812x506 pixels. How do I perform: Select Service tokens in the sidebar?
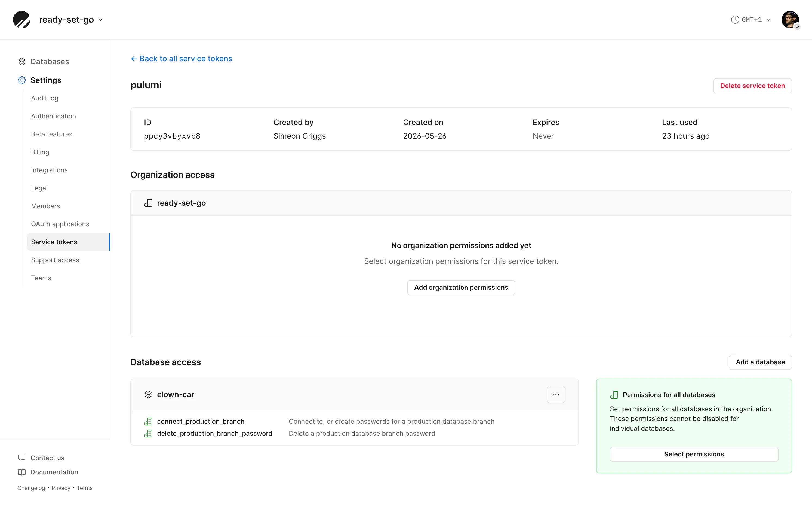coord(68,242)
